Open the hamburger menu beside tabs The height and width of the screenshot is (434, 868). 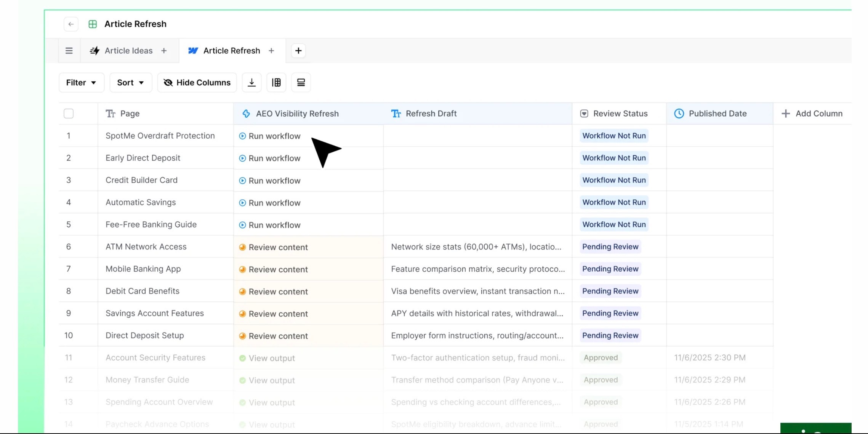click(x=69, y=51)
